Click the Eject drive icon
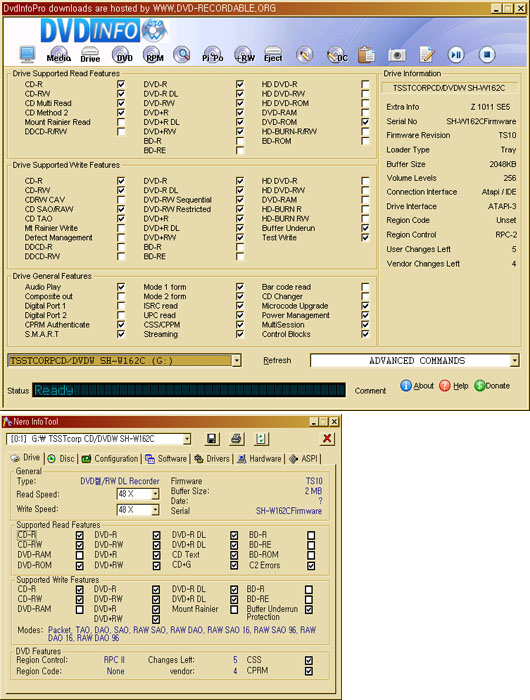 (x=273, y=54)
